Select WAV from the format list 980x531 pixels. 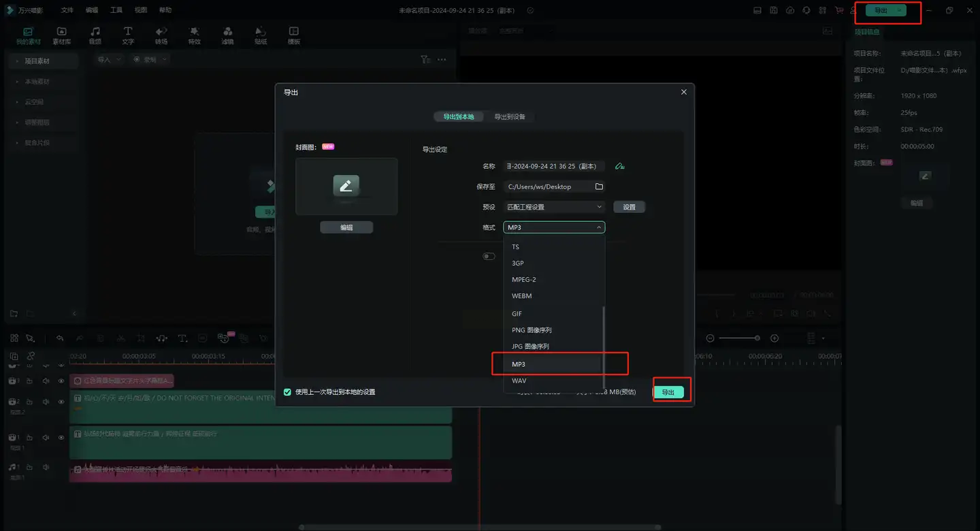519,381
